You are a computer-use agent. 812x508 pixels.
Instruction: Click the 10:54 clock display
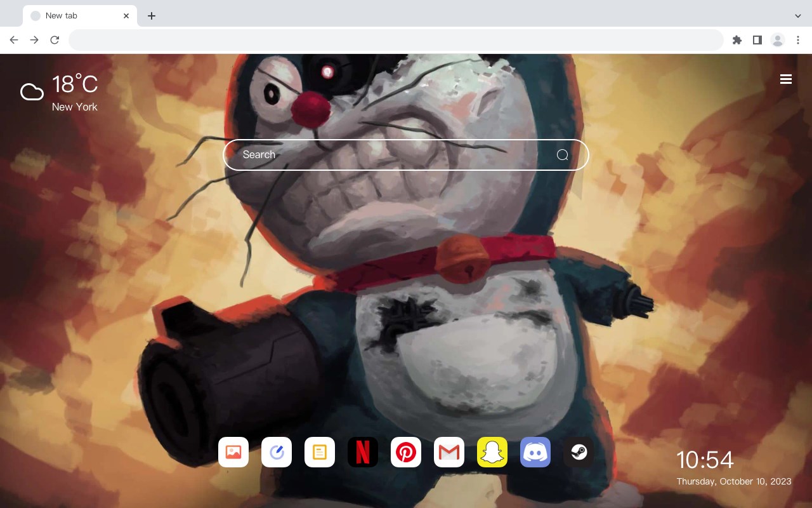coord(705,460)
